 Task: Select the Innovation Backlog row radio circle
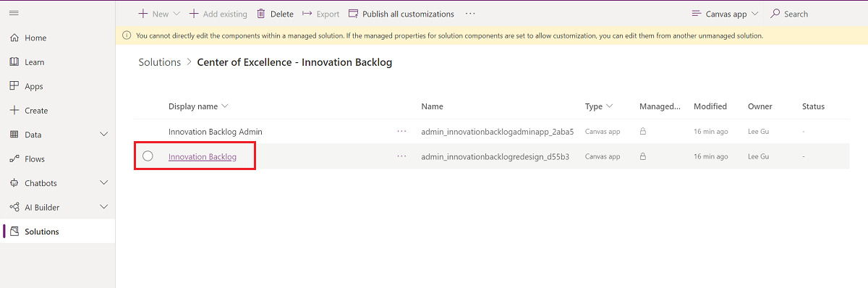coord(148,156)
